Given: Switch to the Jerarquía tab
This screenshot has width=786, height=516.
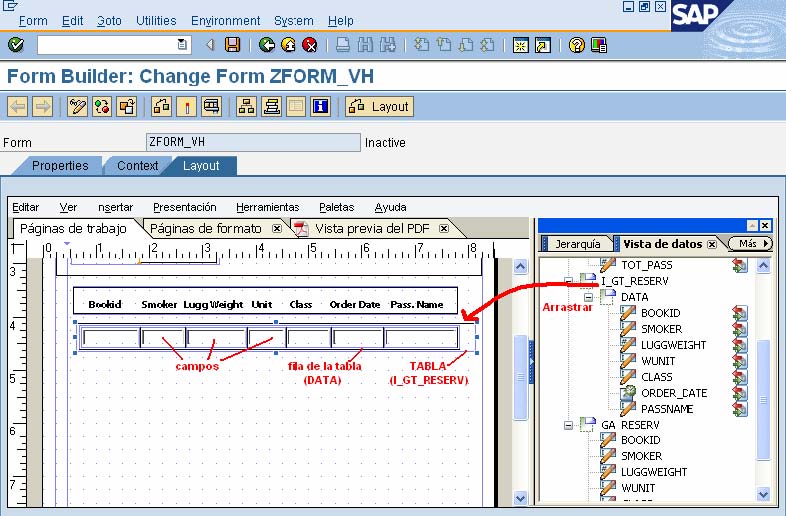Looking at the screenshot, I should coord(577,244).
